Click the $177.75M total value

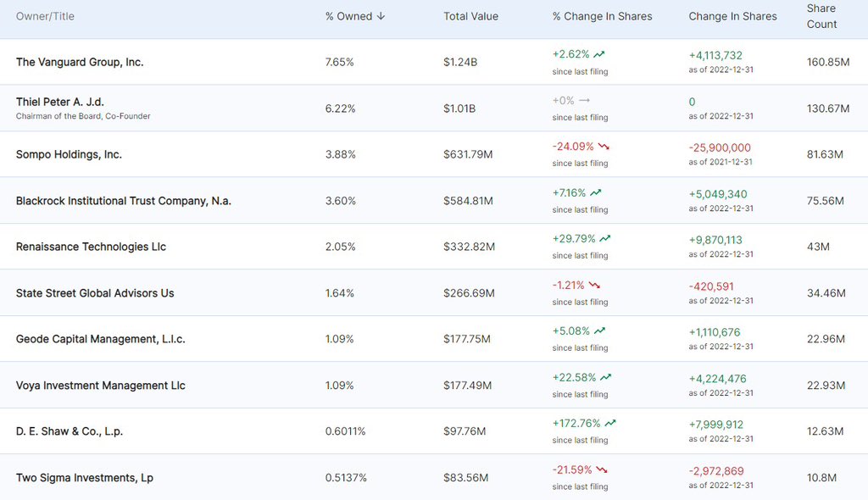point(467,339)
